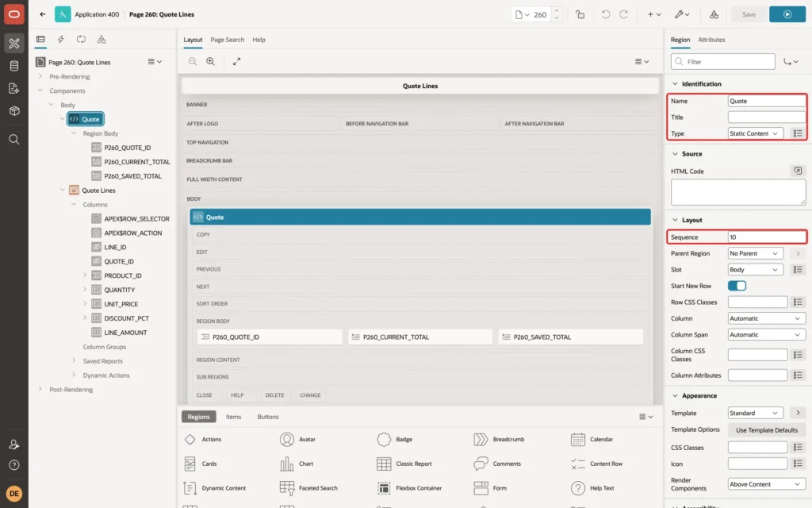
Task: Open the Help tab
Action: tap(259, 40)
